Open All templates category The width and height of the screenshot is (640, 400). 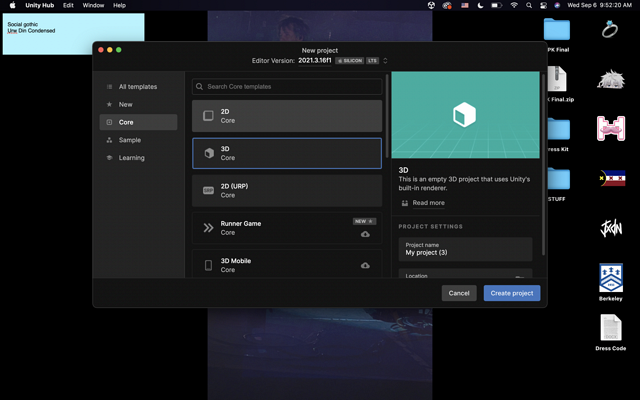[x=138, y=87]
